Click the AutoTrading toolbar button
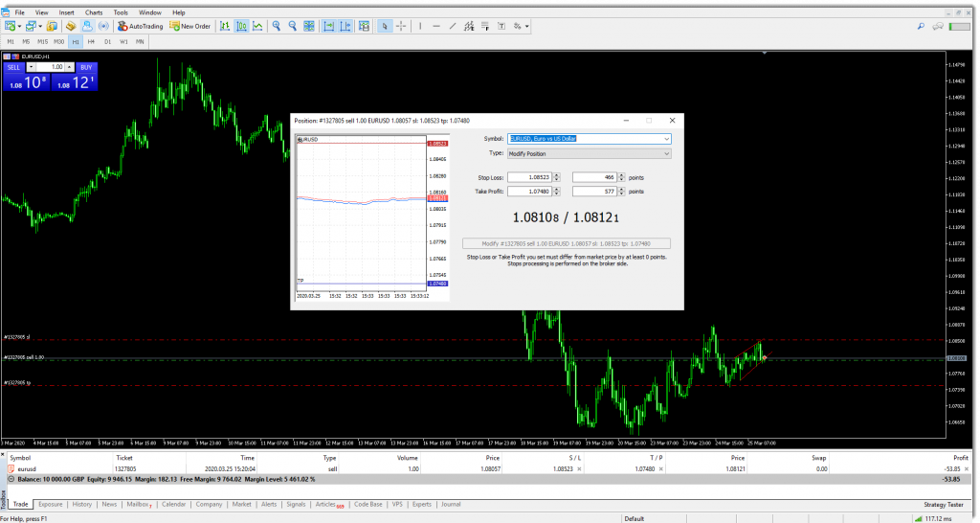 (140, 26)
